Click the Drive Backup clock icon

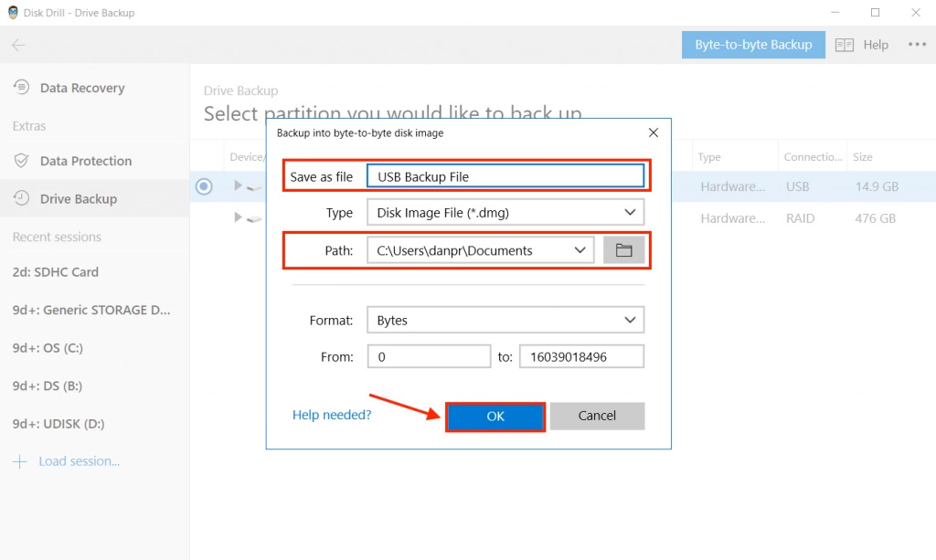[x=22, y=198]
